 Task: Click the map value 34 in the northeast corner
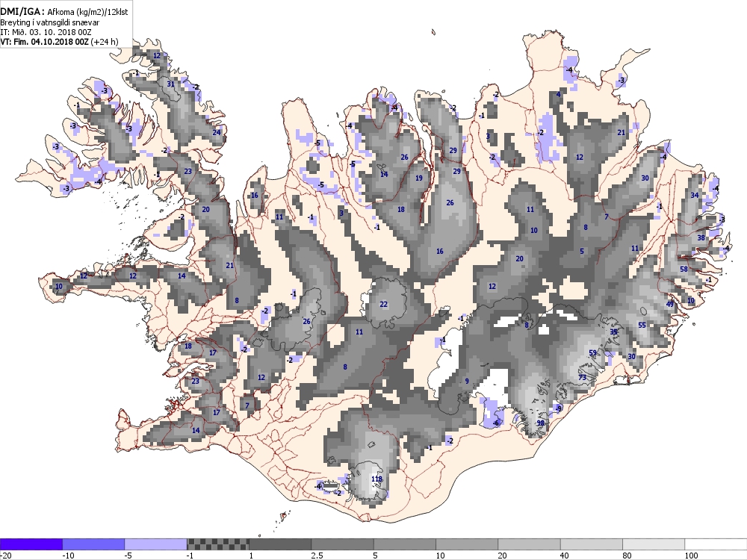[695, 195]
